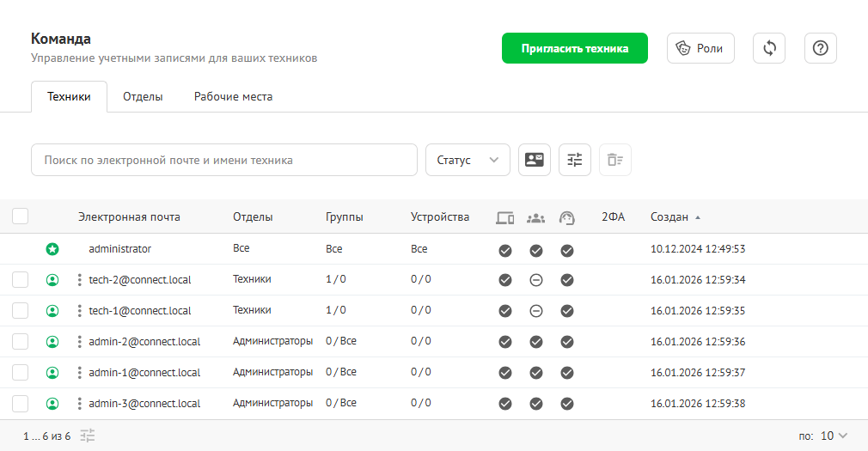The height and width of the screenshot is (451, 868).
Task: Click the devices column header icon
Action: coord(504,218)
